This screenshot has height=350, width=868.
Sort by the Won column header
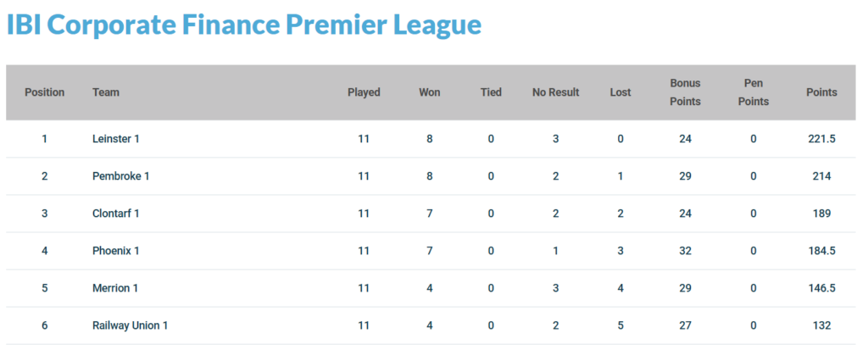tap(430, 92)
